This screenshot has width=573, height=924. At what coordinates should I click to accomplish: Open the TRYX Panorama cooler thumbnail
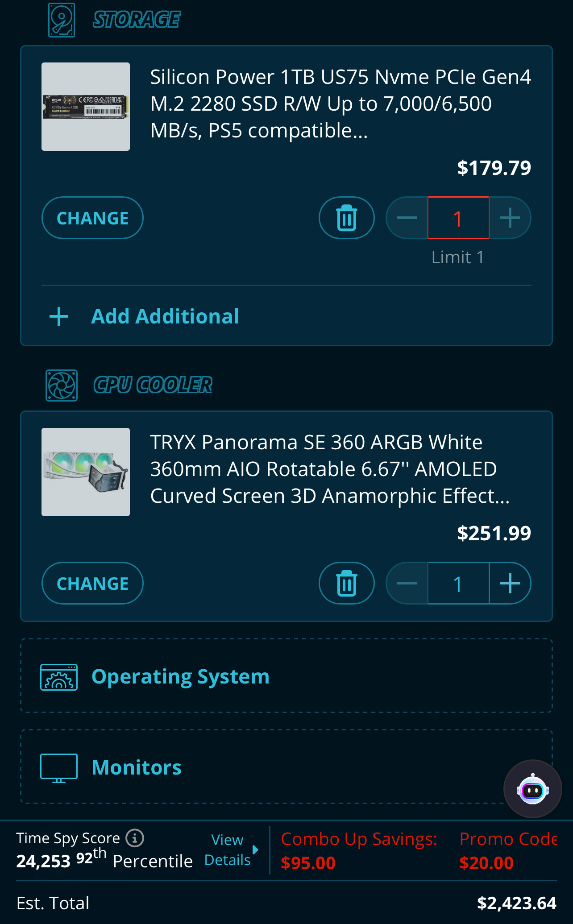pos(86,472)
